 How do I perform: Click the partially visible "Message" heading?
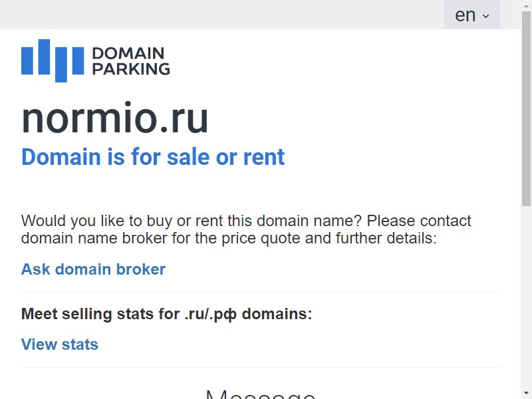click(261, 394)
